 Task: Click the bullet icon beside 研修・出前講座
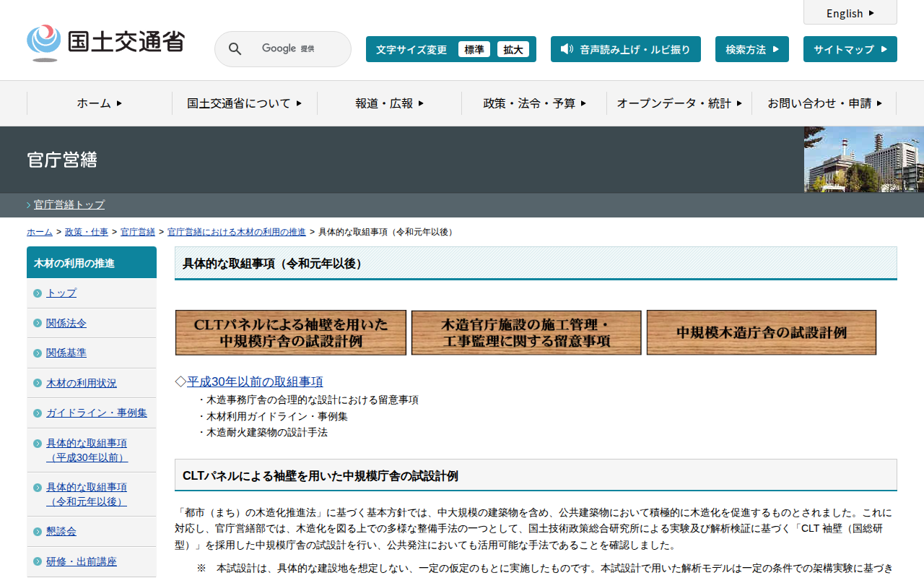(x=38, y=562)
